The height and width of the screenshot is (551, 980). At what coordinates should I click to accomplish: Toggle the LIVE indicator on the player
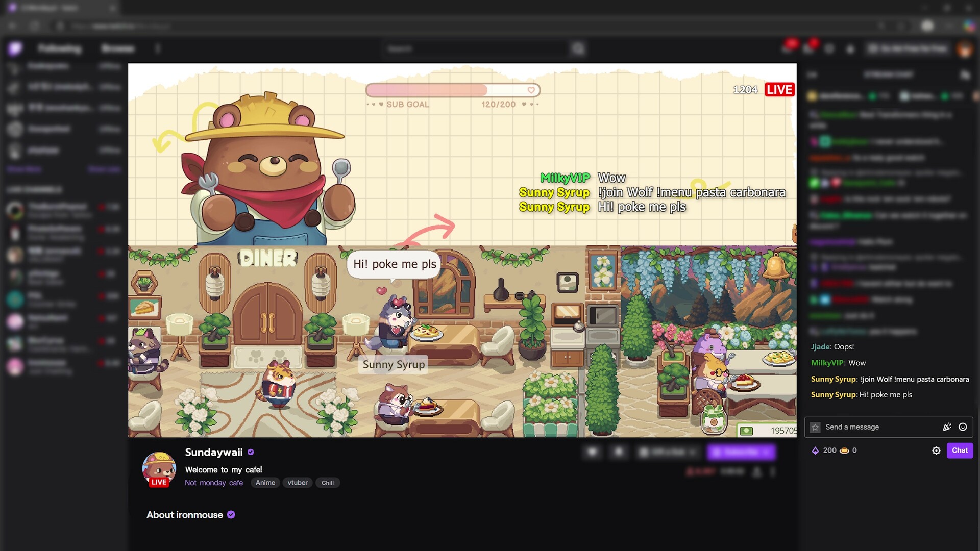[x=780, y=89]
